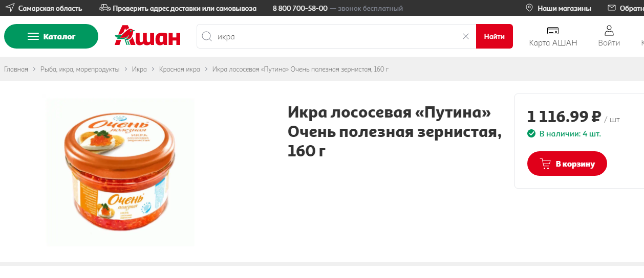Image resolution: width=644 pixels, height=278 pixels.
Task: Open the Наши магазины link
Action: click(x=564, y=8)
